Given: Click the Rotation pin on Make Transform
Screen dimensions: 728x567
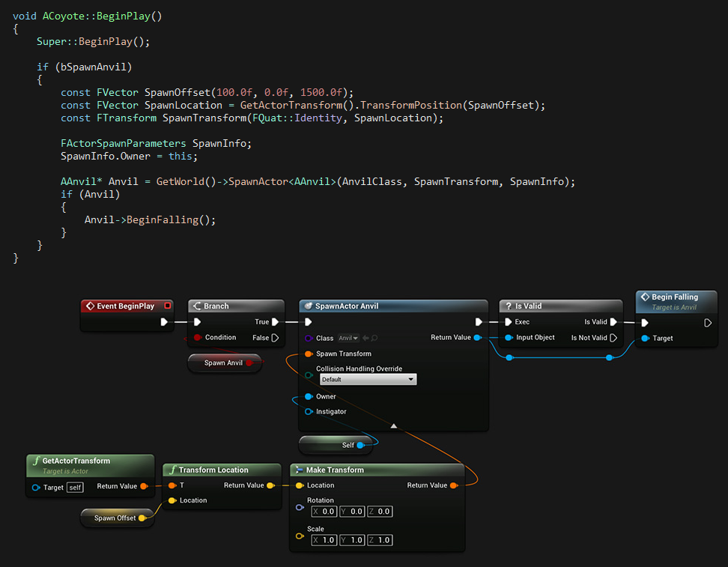Looking at the screenshot, I should (300, 508).
